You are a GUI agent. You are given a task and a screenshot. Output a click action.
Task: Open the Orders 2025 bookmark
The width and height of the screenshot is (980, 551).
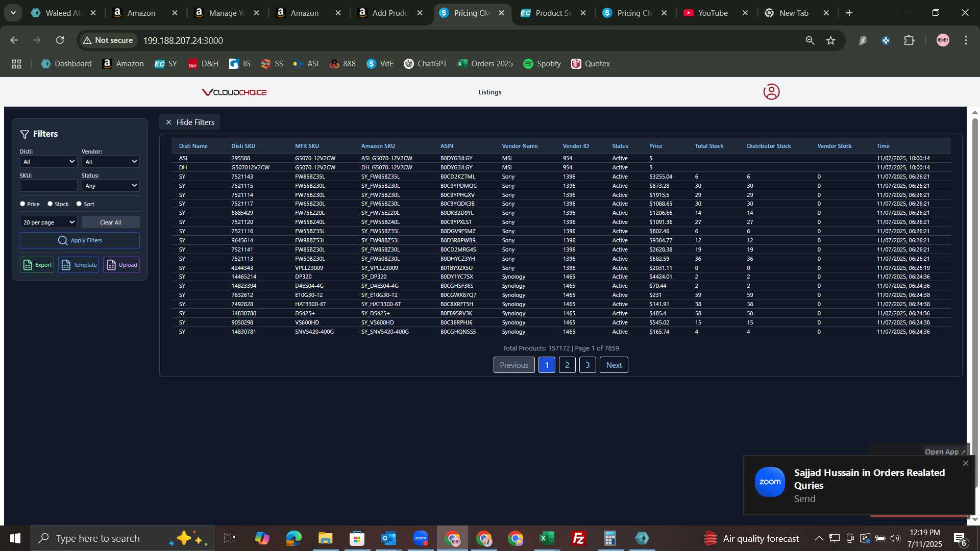coord(485,64)
